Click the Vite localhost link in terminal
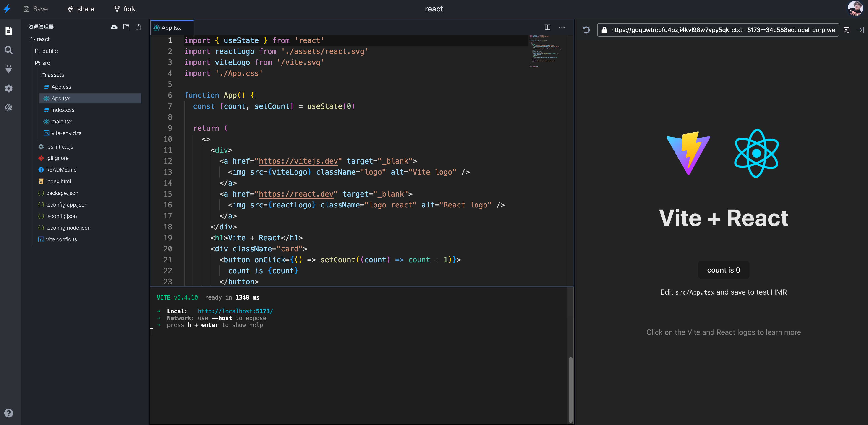This screenshot has height=425, width=868. (235, 311)
